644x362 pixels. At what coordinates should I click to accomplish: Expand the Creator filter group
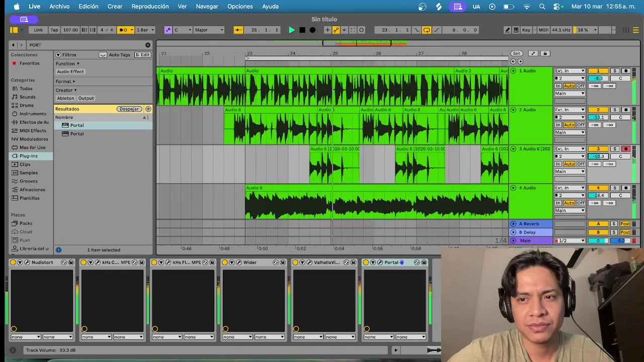(x=66, y=90)
